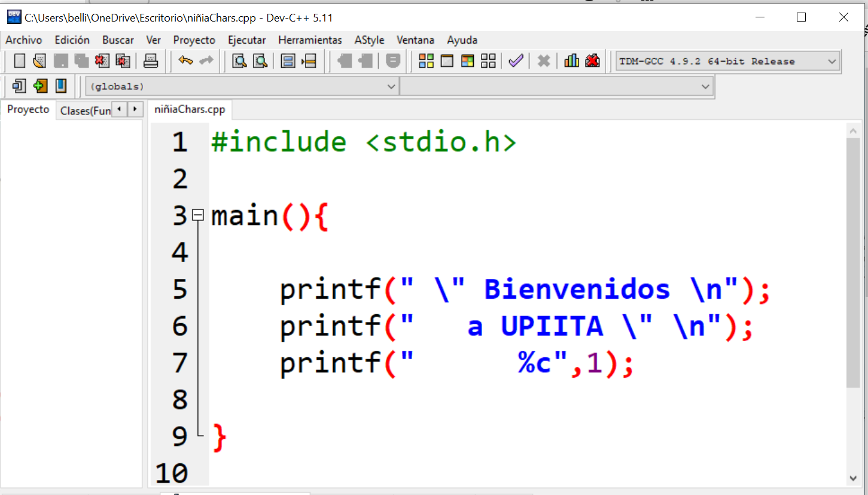
Task: Click the Go to function toolbar icon
Action: point(288,61)
